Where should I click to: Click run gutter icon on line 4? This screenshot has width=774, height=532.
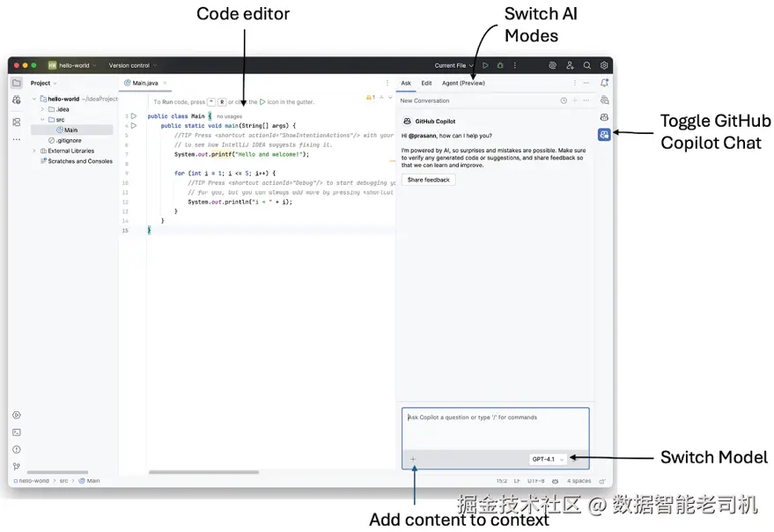pyautogui.click(x=134, y=125)
